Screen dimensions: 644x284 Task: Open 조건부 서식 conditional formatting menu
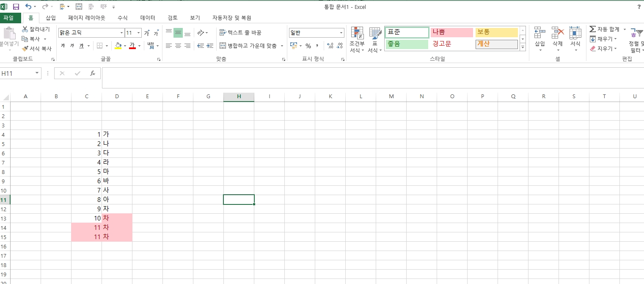click(357, 41)
